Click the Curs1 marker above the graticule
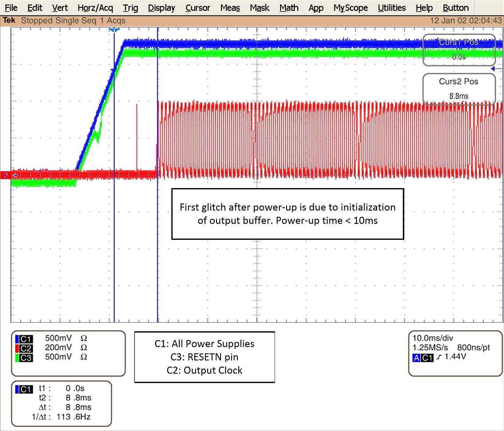This screenshot has width=504, height=431. (x=114, y=30)
